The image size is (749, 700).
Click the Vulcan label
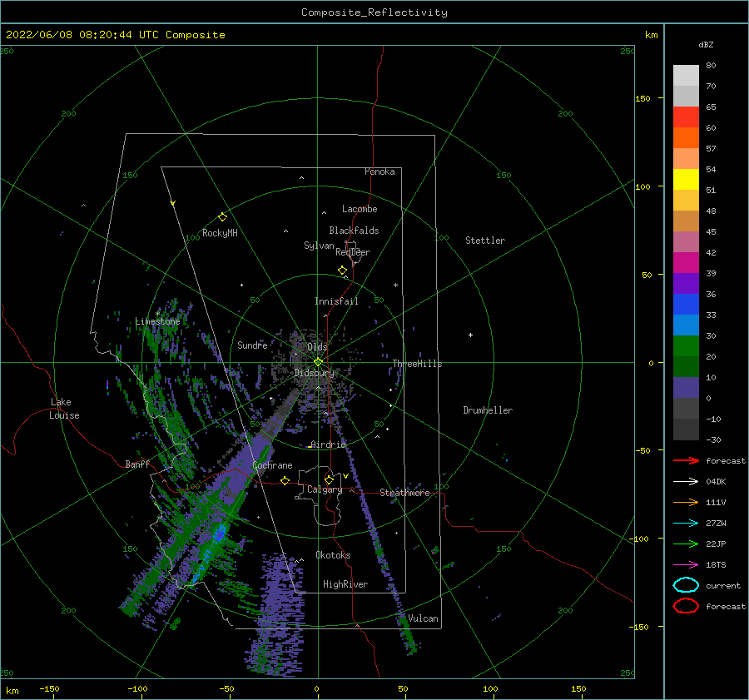click(x=423, y=618)
